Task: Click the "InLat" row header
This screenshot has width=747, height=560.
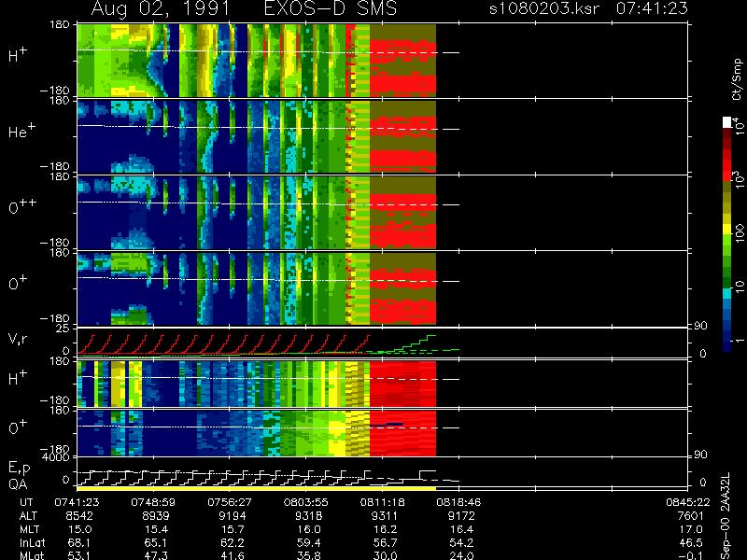Action: tap(32, 542)
